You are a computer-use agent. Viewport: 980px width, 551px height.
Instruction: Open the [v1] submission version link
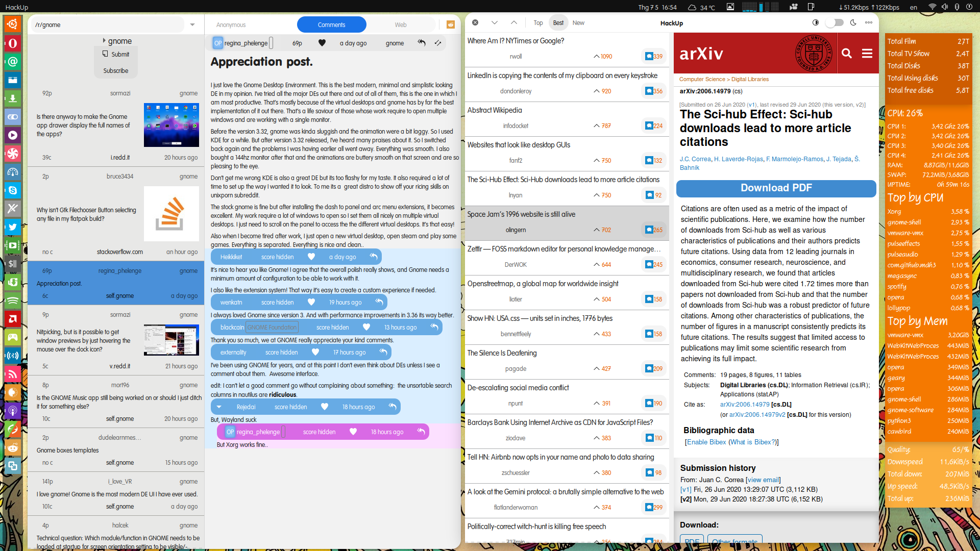coord(685,490)
